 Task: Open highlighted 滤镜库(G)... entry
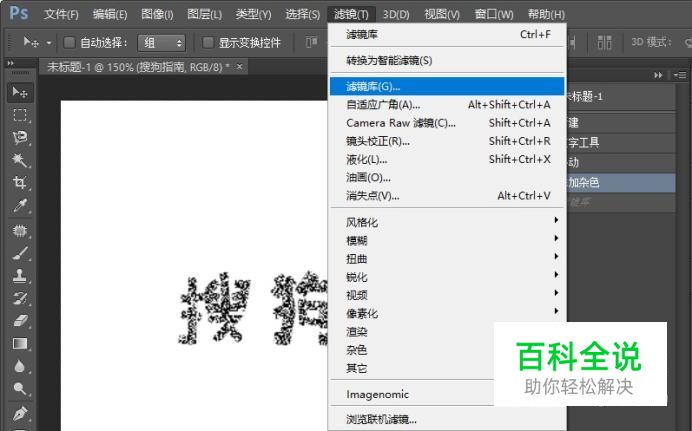[x=447, y=86]
